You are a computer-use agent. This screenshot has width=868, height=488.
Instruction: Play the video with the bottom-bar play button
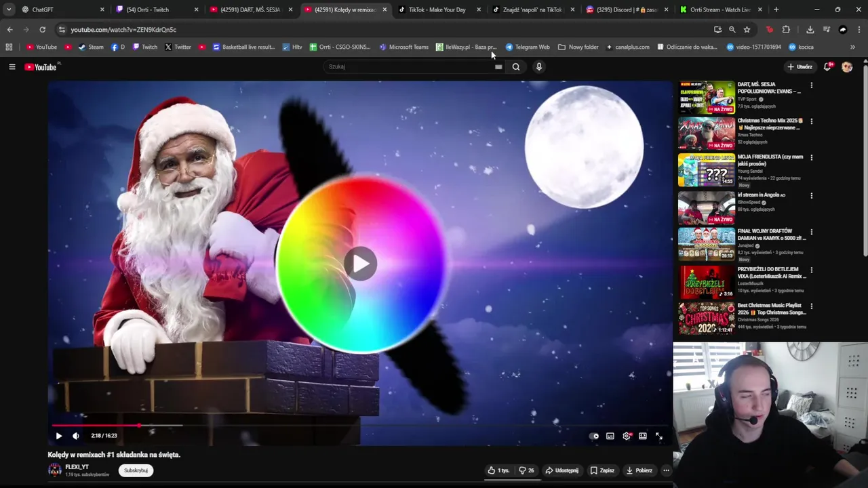[58, 436]
